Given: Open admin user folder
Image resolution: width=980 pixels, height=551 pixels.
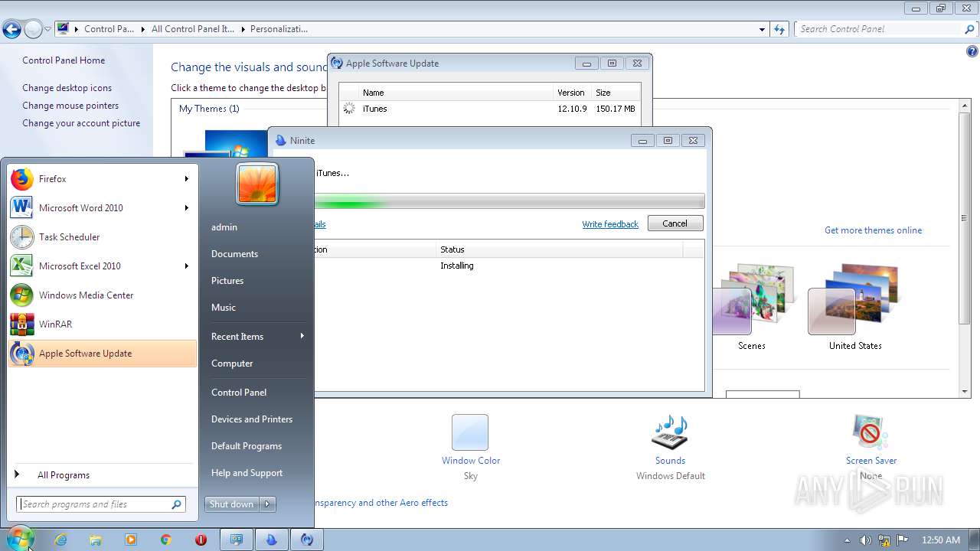Looking at the screenshot, I should click(x=224, y=227).
